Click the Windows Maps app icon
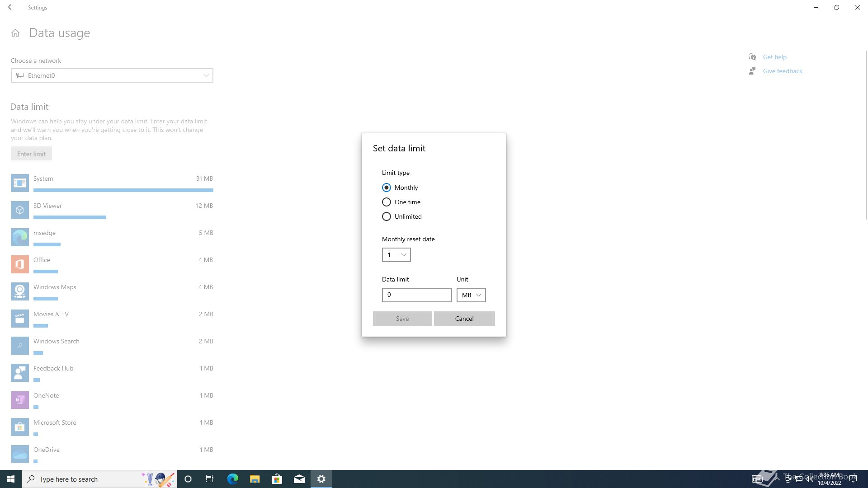The width and height of the screenshot is (868, 488). pyautogui.click(x=20, y=291)
